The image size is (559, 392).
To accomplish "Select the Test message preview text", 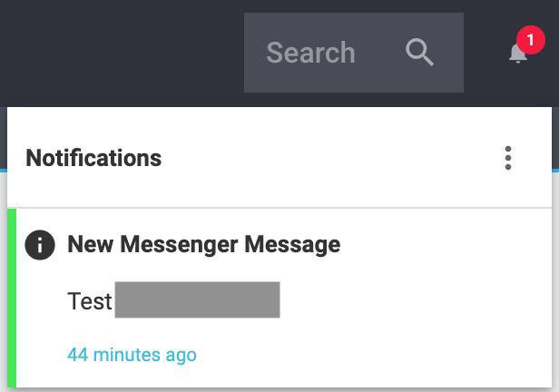I will click(x=90, y=300).
